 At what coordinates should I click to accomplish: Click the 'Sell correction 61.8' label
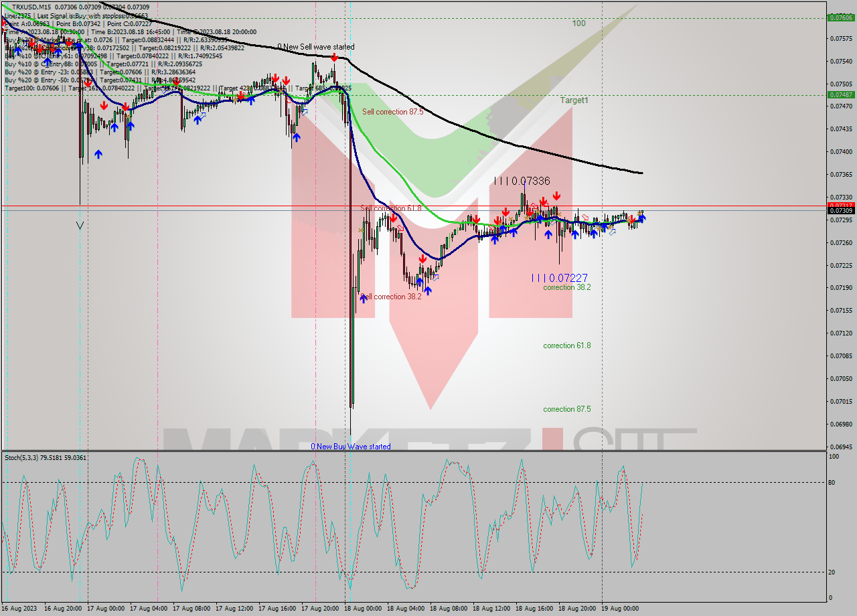tap(391, 208)
